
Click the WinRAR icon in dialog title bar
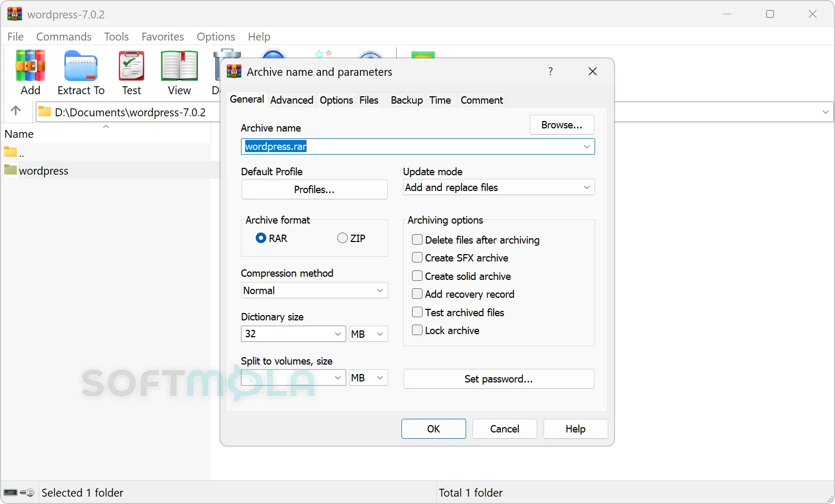[x=234, y=72]
